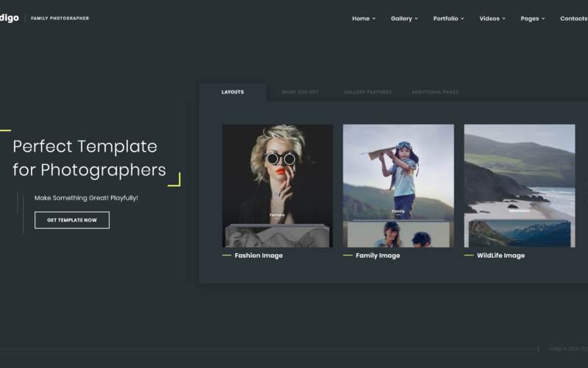Expand the Portfolio navigation dropdown
Image resolution: width=588 pixels, height=368 pixels.
coord(448,18)
